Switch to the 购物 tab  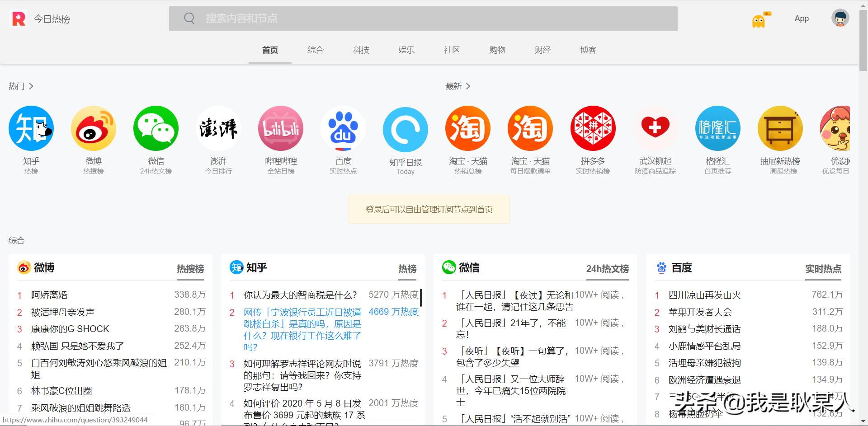tap(497, 50)
